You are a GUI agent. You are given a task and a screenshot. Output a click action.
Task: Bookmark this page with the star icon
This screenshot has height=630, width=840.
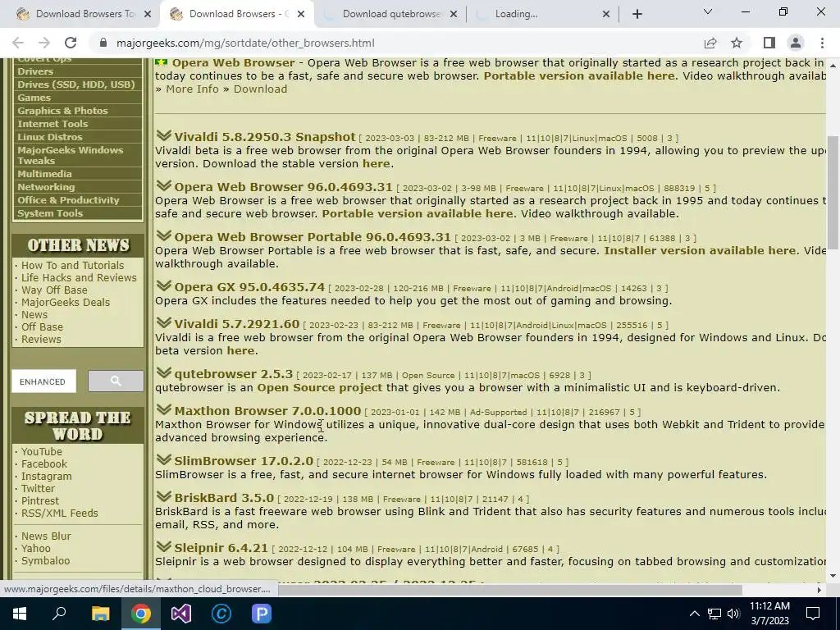737,43
